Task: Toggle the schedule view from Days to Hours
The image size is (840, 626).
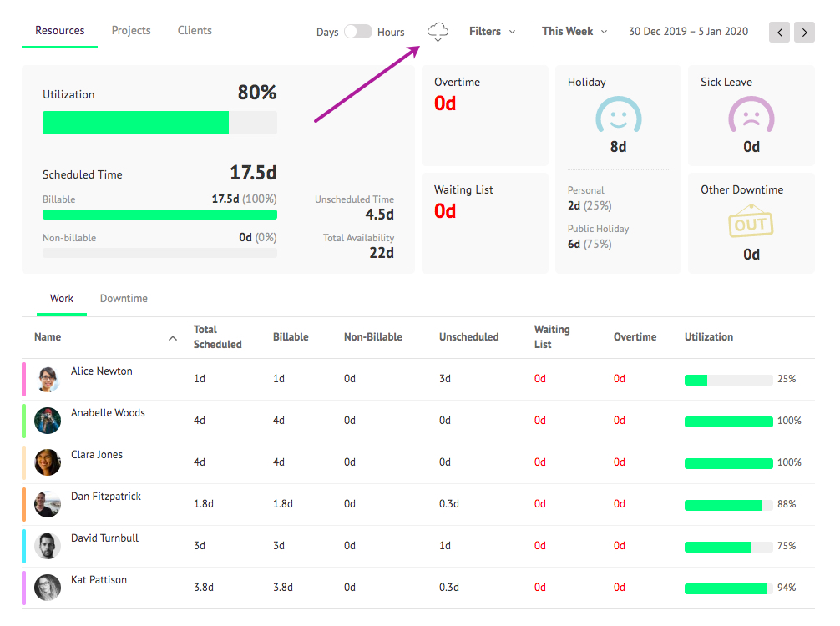Action: (358, 31)
